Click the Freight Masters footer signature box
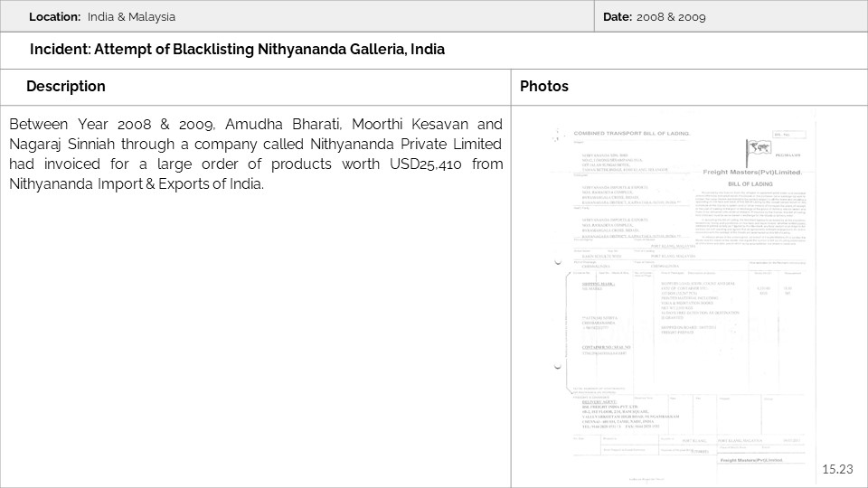Viewport: 868px width, 488px height. [x=761, y=460]
